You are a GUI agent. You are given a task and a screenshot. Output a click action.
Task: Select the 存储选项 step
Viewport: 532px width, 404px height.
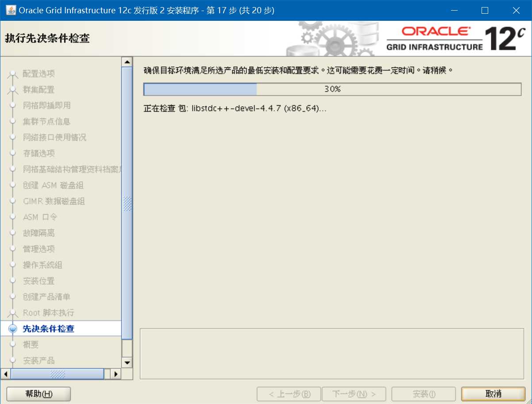[39, 153]
